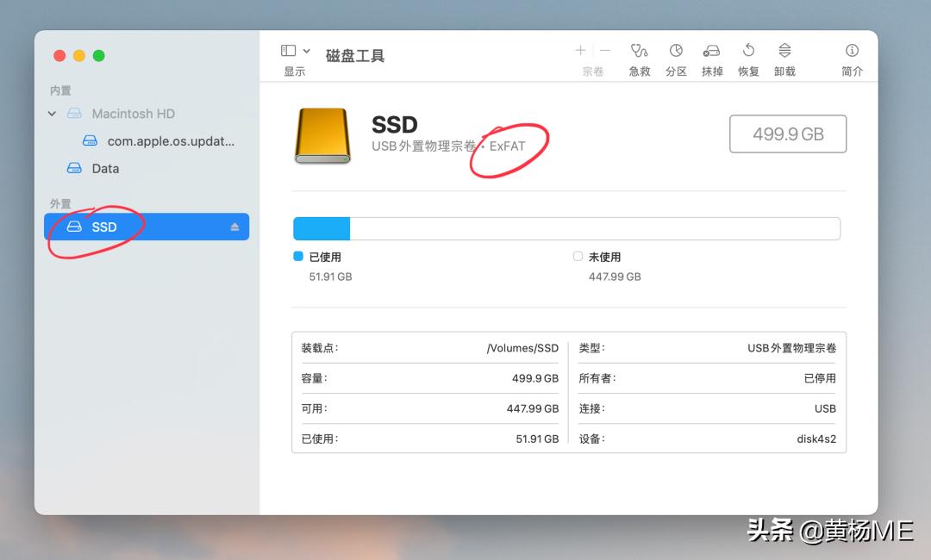Viewport: 931px width, 560px height.
Task: Select the SSD entry in the sidebar
Action: pyautogui.click(x=103, y=227)
